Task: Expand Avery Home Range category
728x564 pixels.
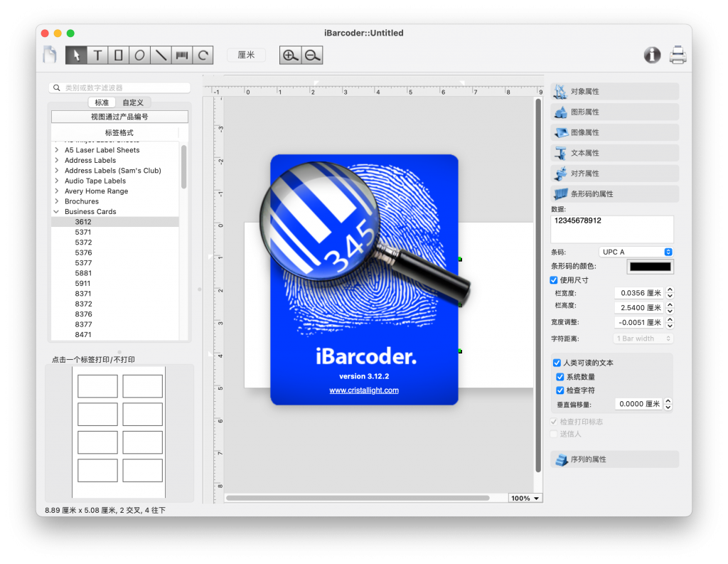Action: point(57,191)
